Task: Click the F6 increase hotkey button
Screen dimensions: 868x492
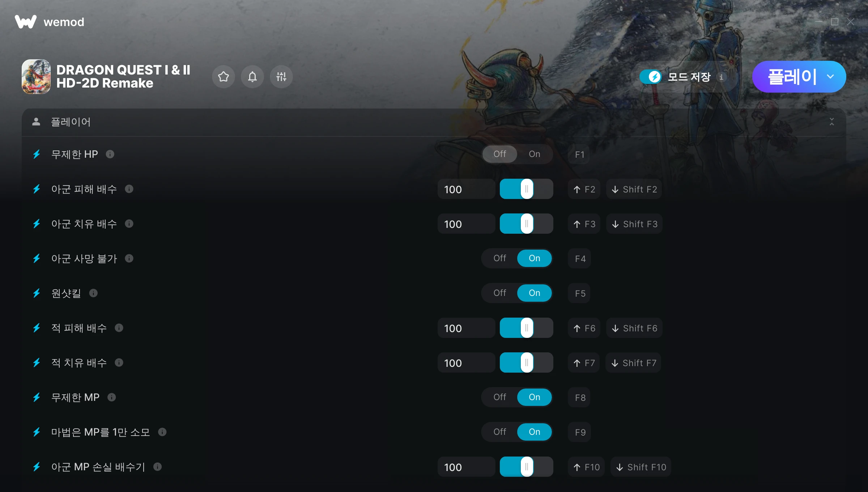Action: click(584, 328)
